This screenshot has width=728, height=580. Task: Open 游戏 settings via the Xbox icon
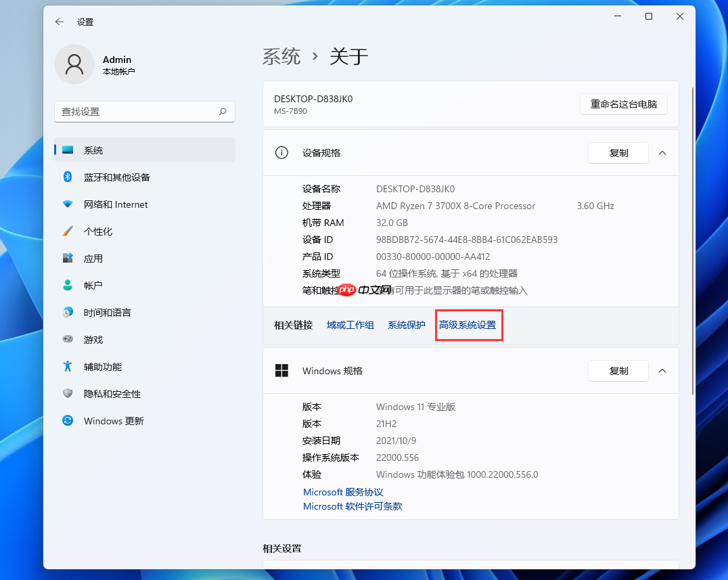(x=67, y=339)
